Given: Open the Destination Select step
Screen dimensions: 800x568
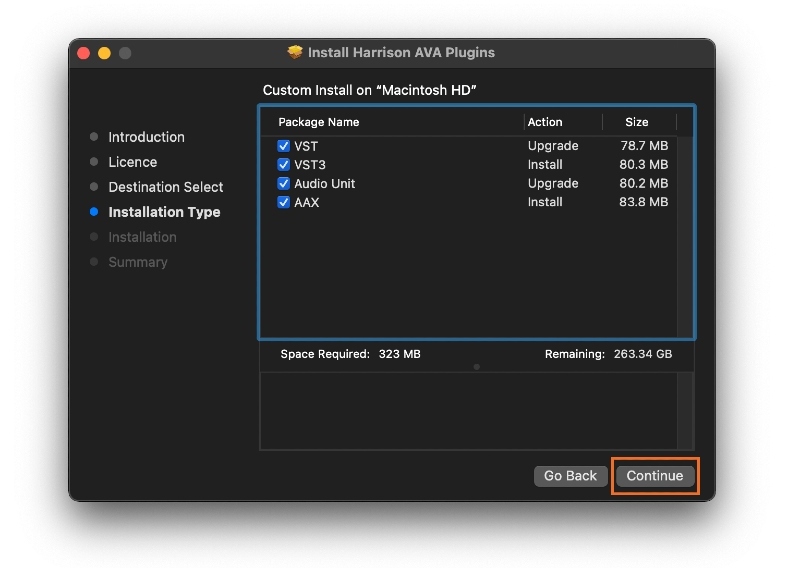Looking at the screenshot, I should pyautogui.click(x=165, y=187).
